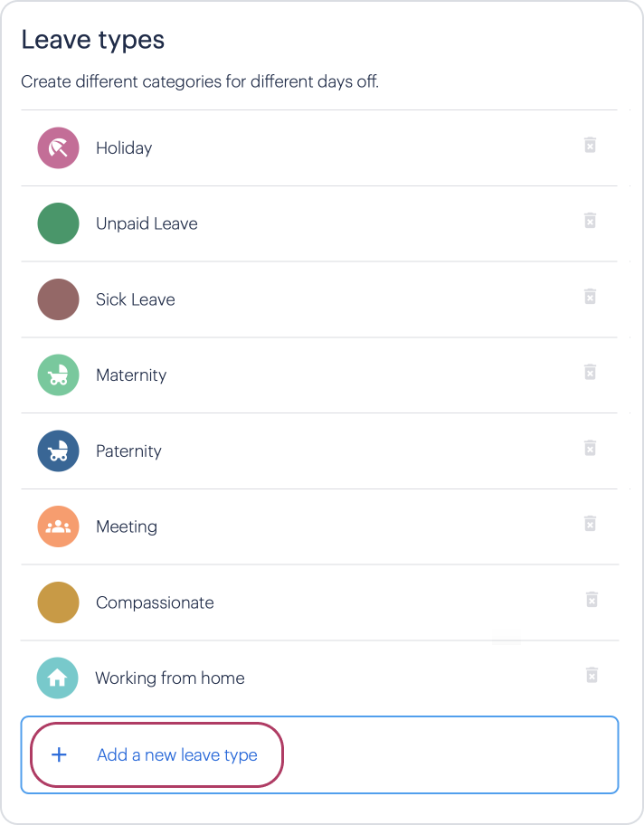Delete the Compassionate leave type
This screenshot has width=644, height=825.
[x=592, y=599]
